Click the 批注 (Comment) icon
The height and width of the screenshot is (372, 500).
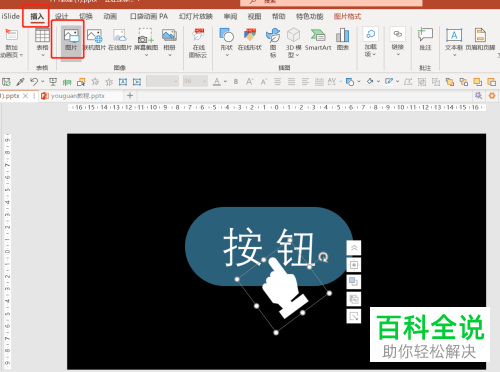pyautogui.click(x=425, y=35)
